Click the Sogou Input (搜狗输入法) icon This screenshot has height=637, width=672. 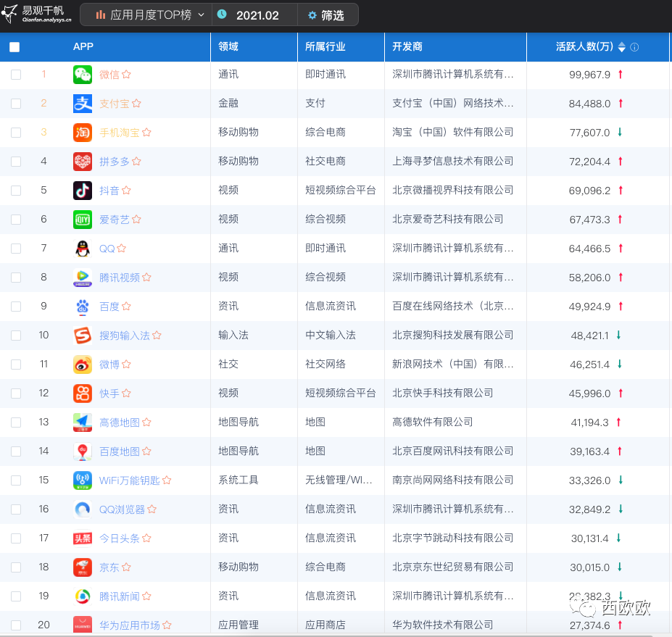point(83,336)
